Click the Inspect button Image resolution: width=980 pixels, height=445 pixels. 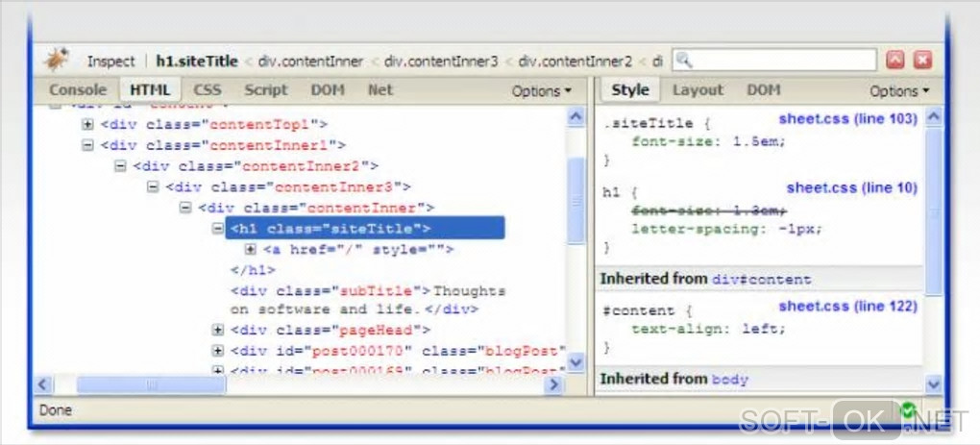(x=110, y=62)
